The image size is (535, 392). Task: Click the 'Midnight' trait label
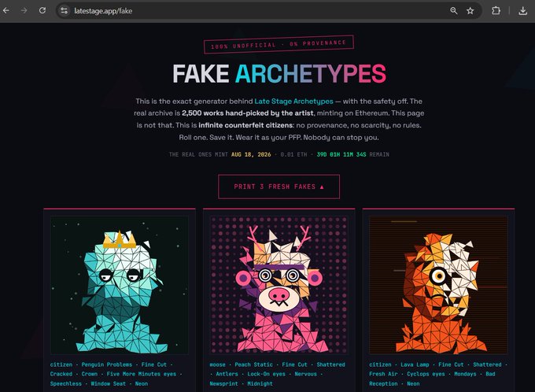(260, 383)
